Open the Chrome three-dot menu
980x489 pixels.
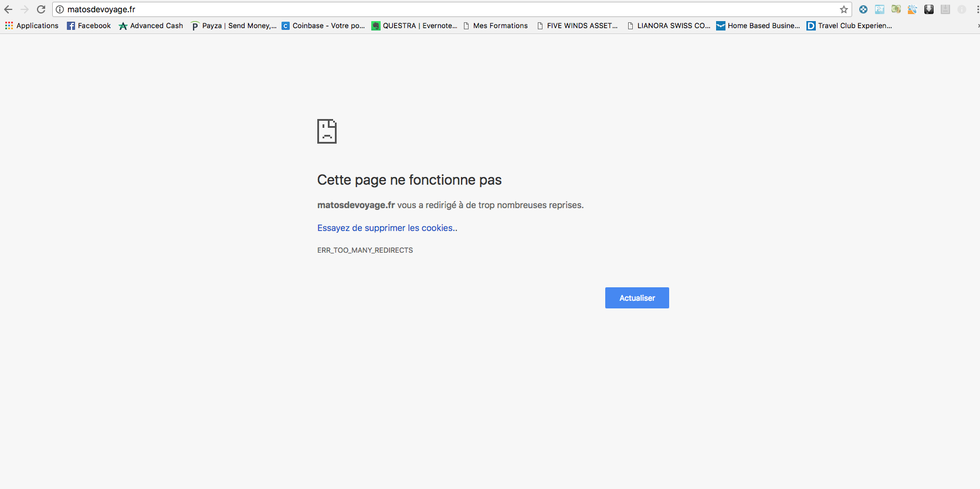pos(978,9)
